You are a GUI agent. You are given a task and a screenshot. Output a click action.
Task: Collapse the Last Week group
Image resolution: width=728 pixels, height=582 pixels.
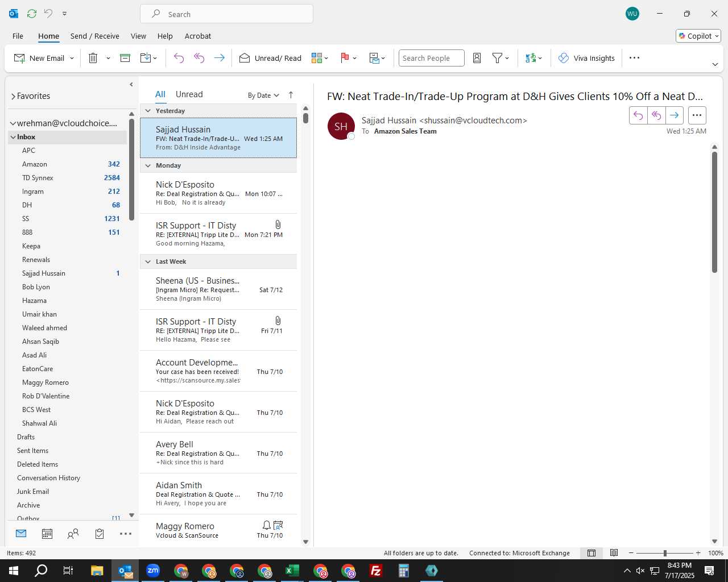[x=148, y=261]
